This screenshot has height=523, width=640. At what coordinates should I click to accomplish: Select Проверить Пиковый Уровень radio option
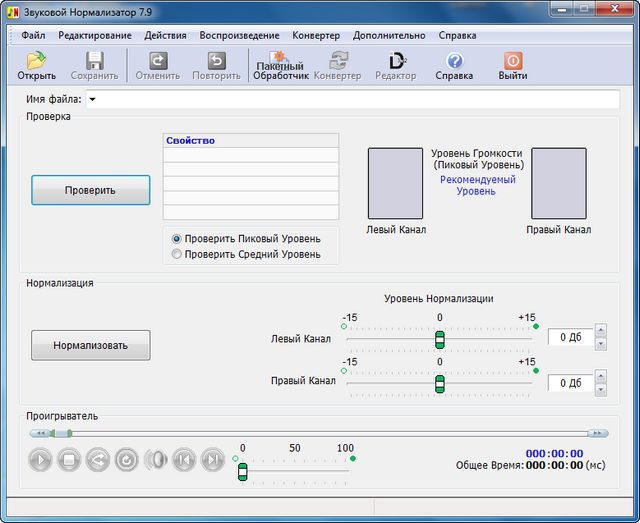pyautogui.click(x=177, y=239)
